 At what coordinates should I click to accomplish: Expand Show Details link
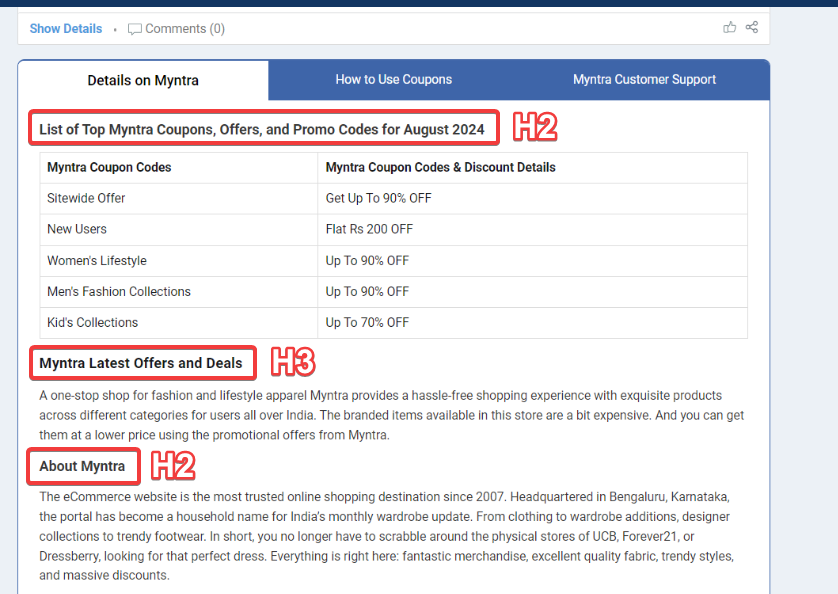(66, 29)
